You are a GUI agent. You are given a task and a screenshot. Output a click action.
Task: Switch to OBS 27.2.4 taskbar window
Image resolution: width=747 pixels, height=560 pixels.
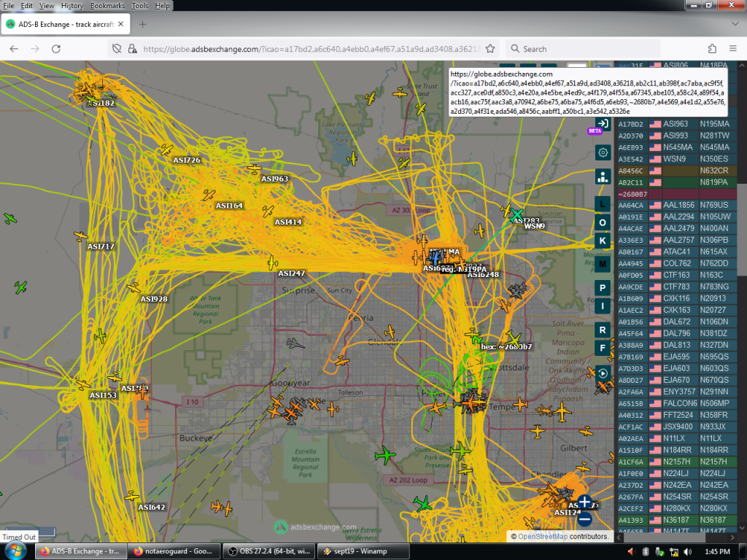269,551
